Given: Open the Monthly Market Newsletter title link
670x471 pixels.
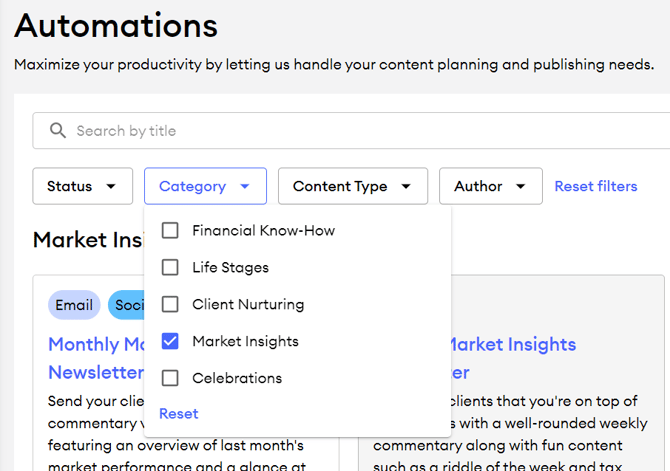Looking at the screenshot, I should click(97, 344).
